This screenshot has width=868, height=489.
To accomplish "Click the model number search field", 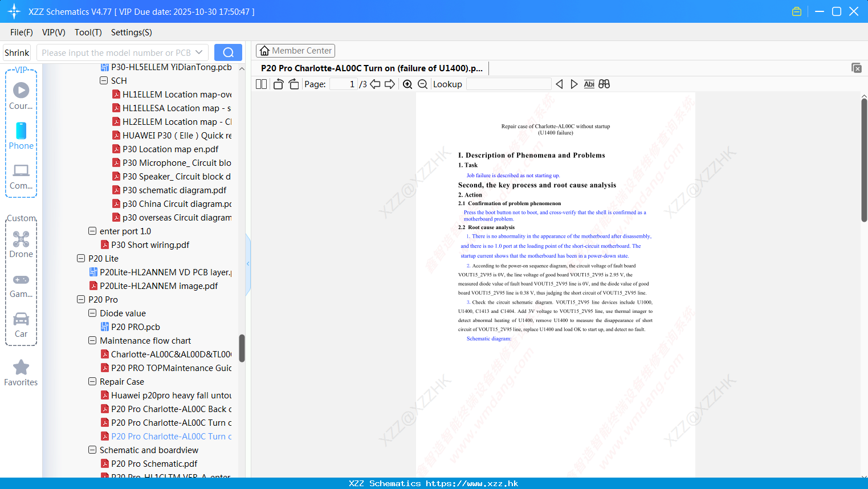I will [x=116, y=52].
